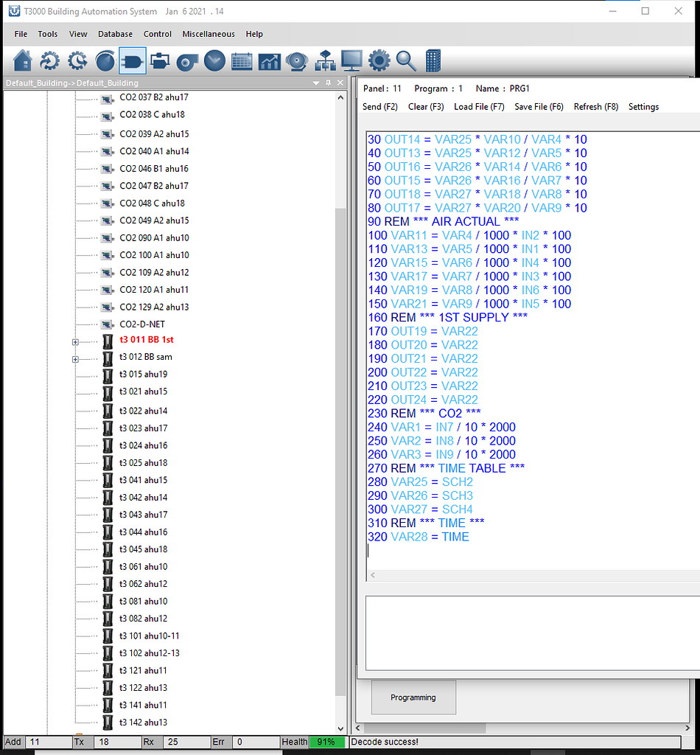
Task: Open the building icon in the toolbar
Action: click(433, 61)
